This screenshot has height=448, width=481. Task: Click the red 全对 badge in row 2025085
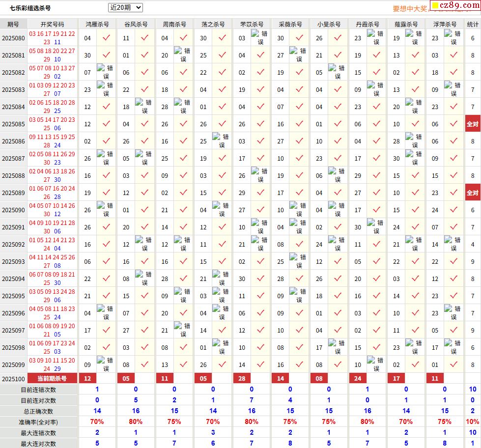click(473, 124)
